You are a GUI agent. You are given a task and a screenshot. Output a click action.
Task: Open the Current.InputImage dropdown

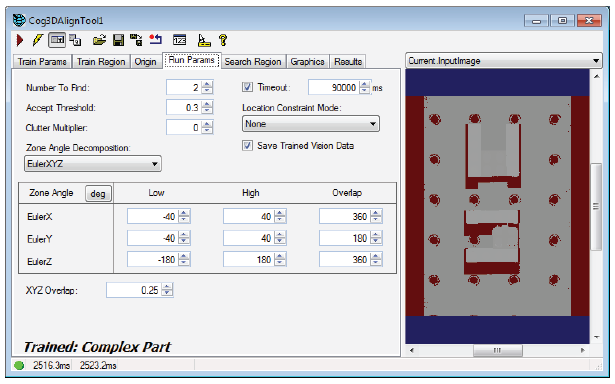504,61
